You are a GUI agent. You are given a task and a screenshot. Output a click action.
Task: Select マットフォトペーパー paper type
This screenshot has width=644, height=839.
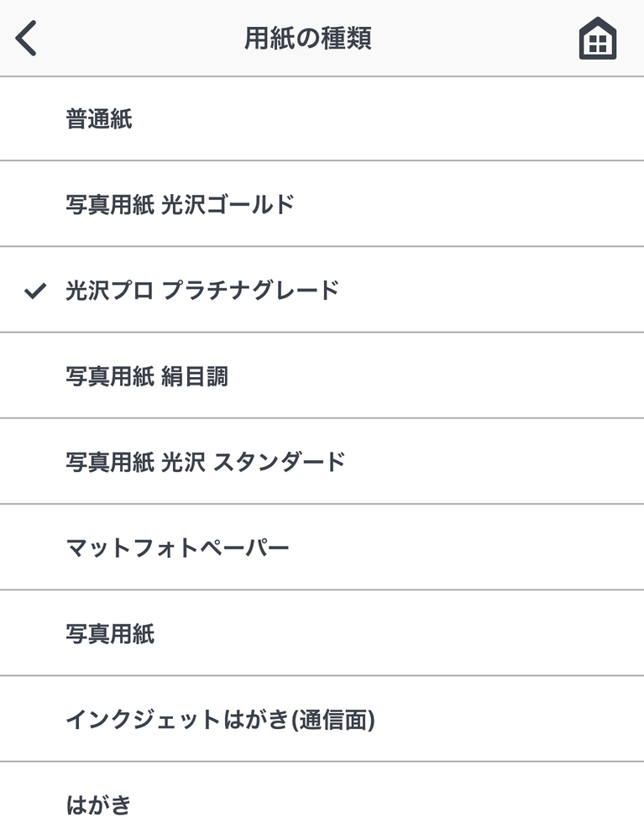[x=322, y=548]
